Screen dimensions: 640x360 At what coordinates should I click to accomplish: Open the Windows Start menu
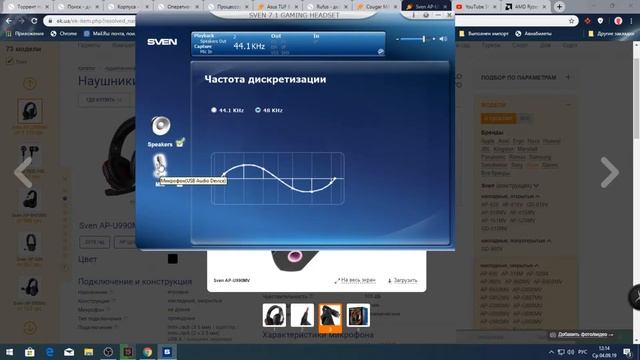(x=9, y=351)
